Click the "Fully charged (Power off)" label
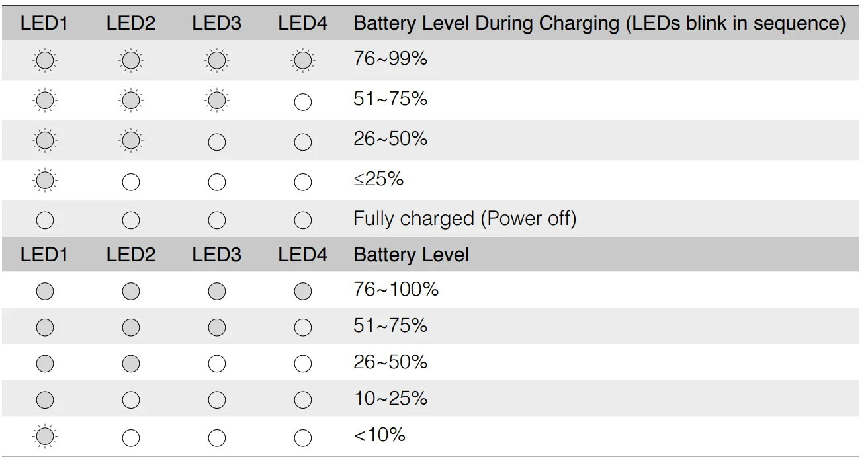The height and width of the screenshot is (459, 868). coord(464,218)
